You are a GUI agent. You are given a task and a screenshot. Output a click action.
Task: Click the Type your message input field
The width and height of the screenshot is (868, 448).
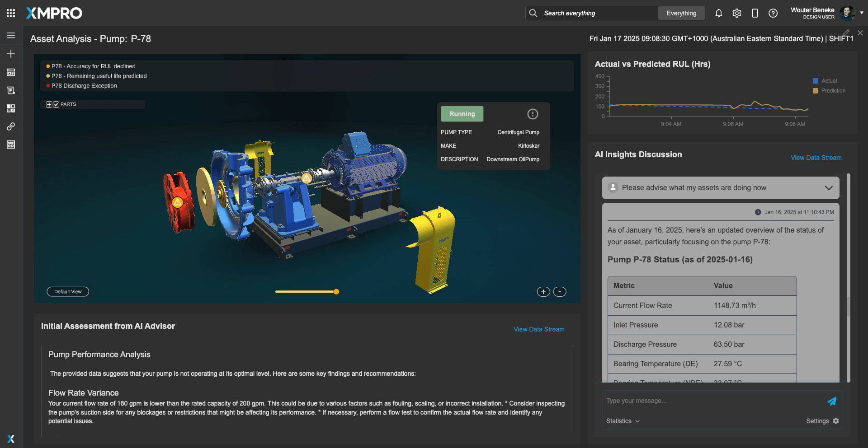point(712,401)
